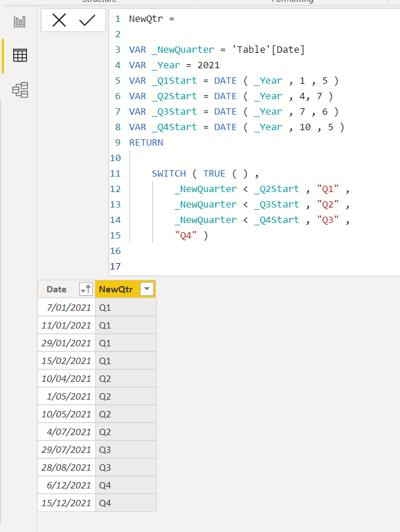Click the 2021 year value on line 4
Image resolution: width=400 pixels, height=532 pixels.
(208, 65)
